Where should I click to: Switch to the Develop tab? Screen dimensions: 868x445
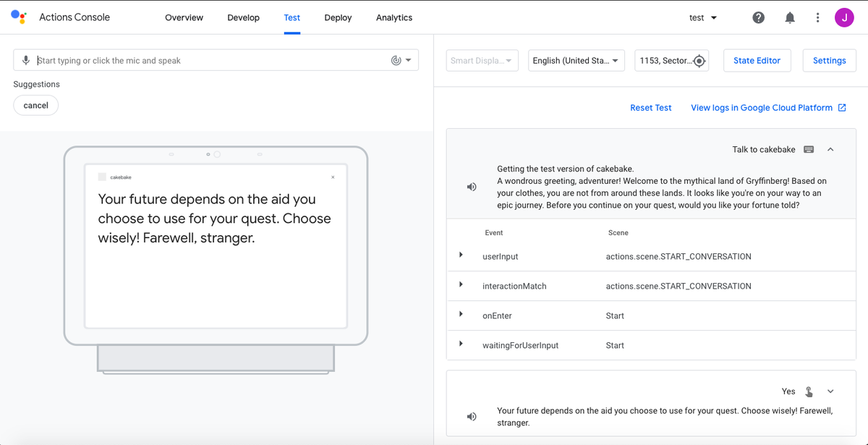click(243, 17)
